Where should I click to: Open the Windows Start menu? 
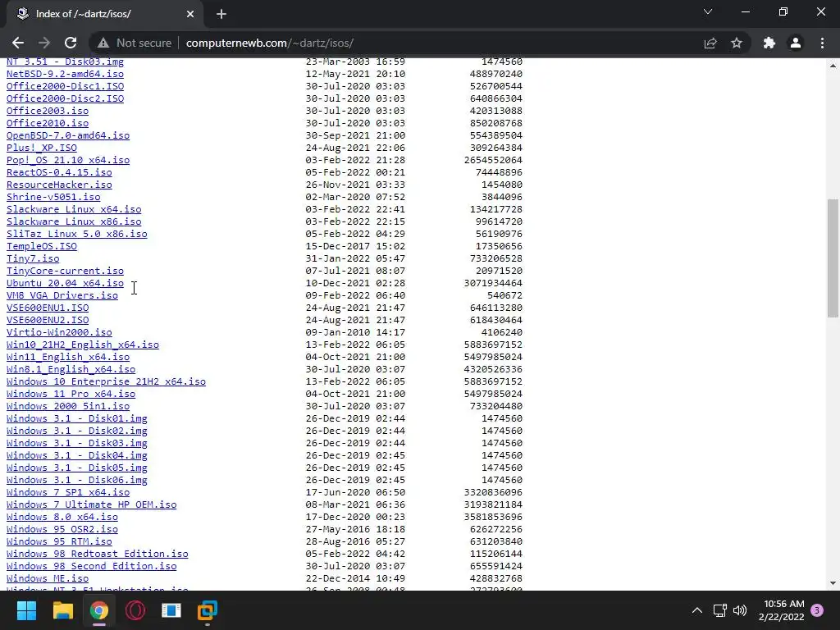tap(26, 610)
